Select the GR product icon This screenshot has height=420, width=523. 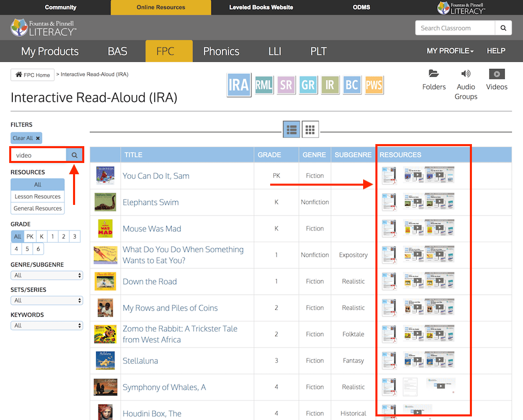point(308,85)
